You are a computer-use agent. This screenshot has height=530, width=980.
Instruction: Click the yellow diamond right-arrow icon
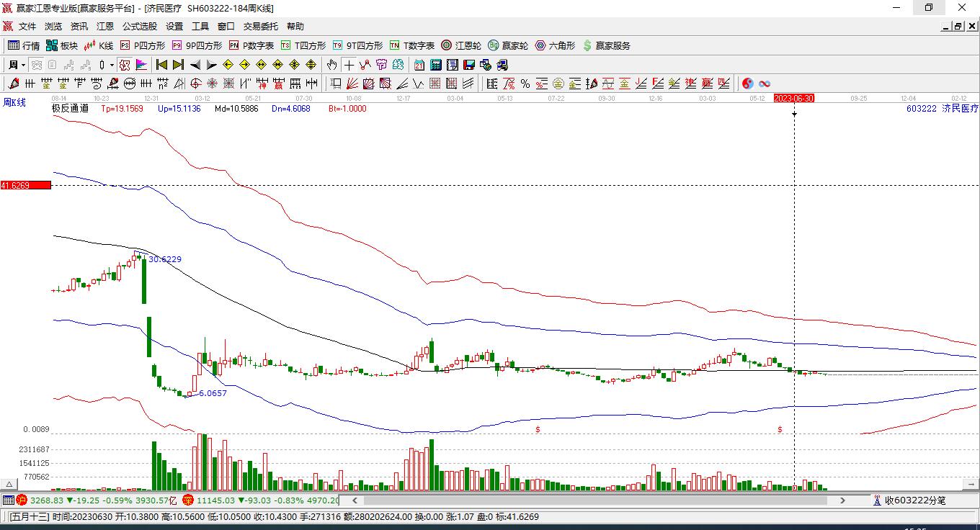(x=245, y=65)
